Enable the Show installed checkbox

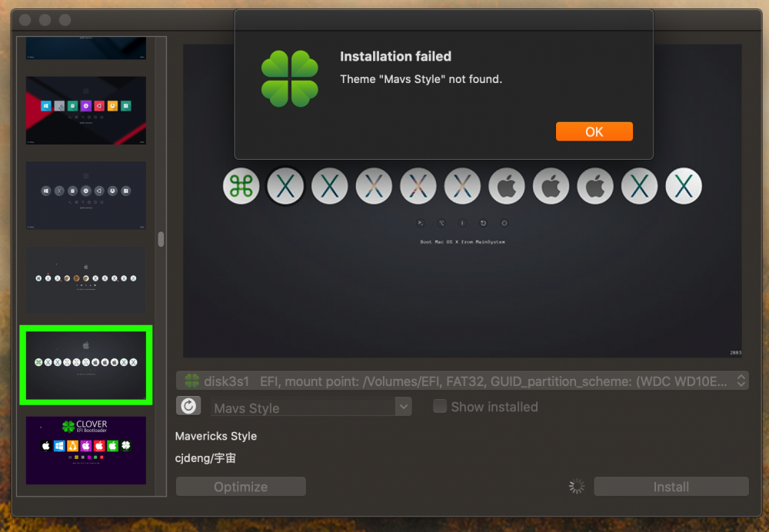pyautogui.click(x=439, y=406)
